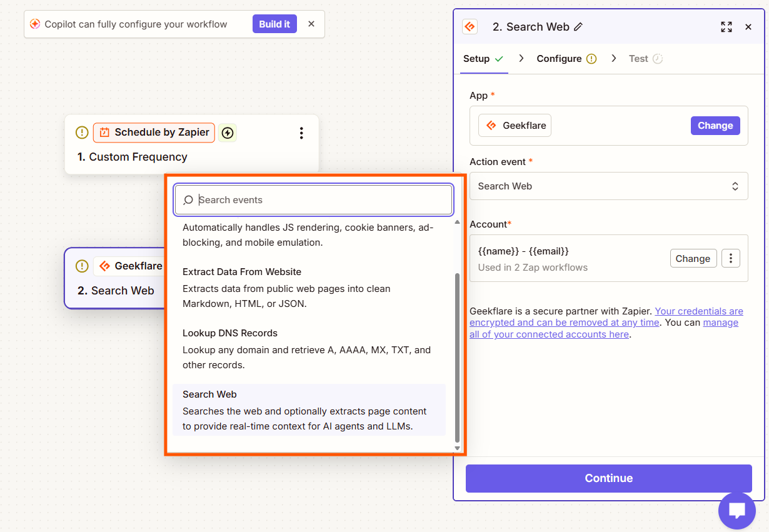Screen dimensions: 769x532
Task: Click the scrollbar up arrow in event list
Action: [x=457, y=222]
